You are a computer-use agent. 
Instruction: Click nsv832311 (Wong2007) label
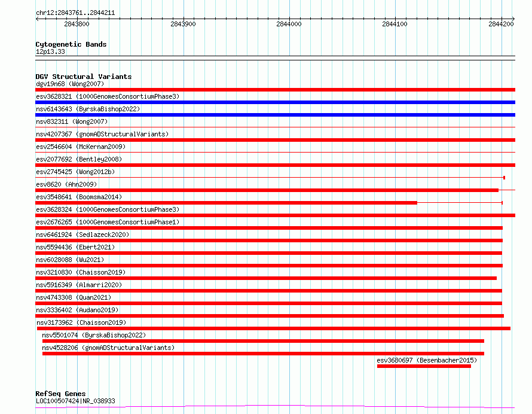pyautogui.click(x=72, y=121)
